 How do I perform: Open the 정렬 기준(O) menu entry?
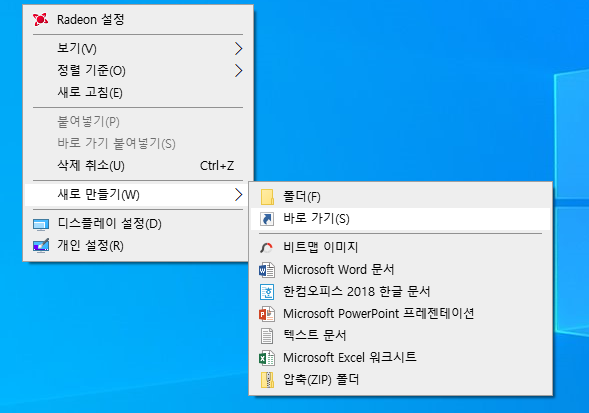(138, 70)
